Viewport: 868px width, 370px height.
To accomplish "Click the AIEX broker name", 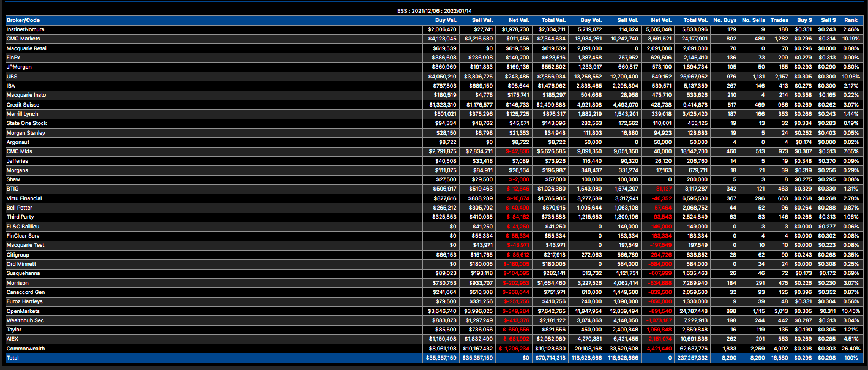I will 12,339.
